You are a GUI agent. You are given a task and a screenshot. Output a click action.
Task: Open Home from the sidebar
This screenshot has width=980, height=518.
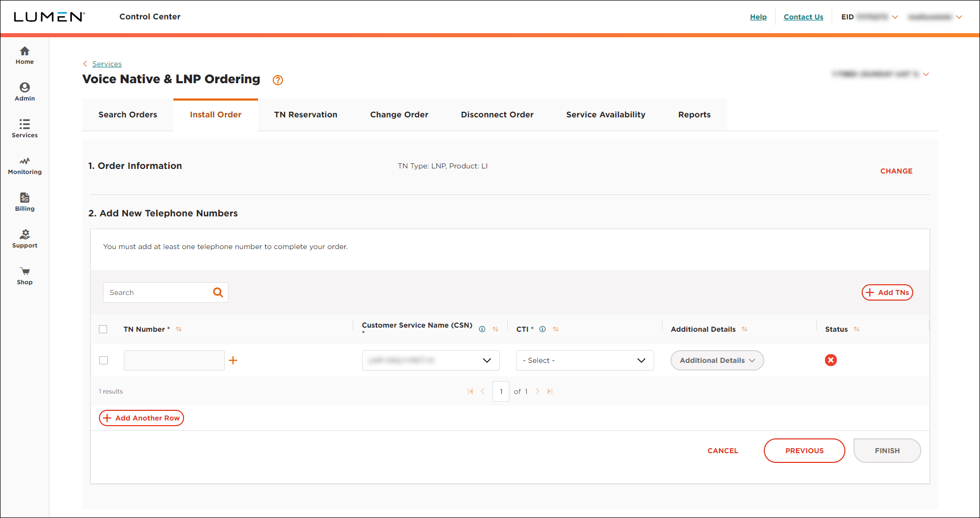24,55
